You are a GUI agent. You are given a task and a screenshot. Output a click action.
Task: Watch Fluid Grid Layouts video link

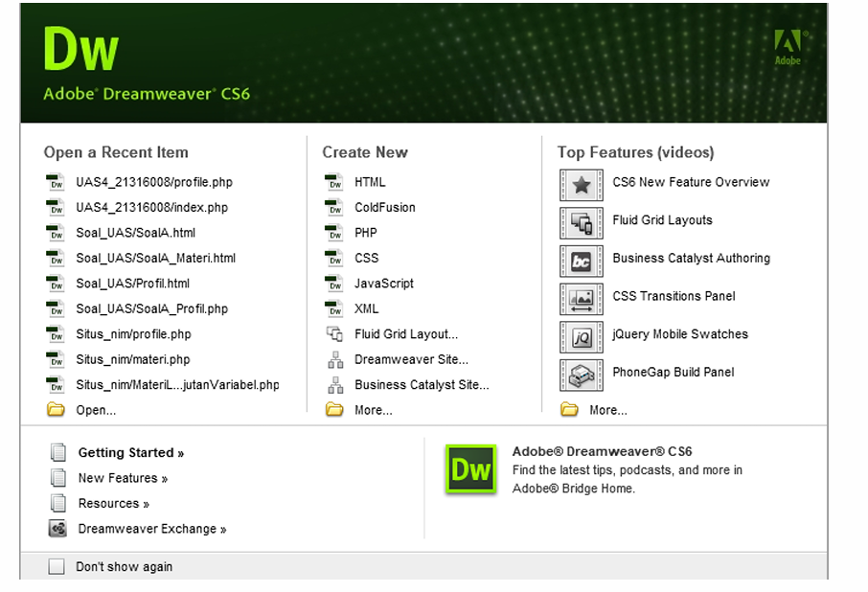(662, 220)
